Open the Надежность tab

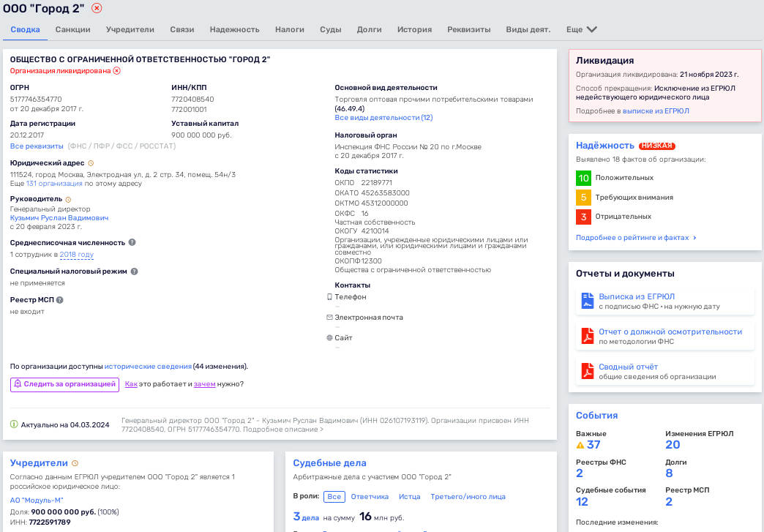(x=234, y=29)
